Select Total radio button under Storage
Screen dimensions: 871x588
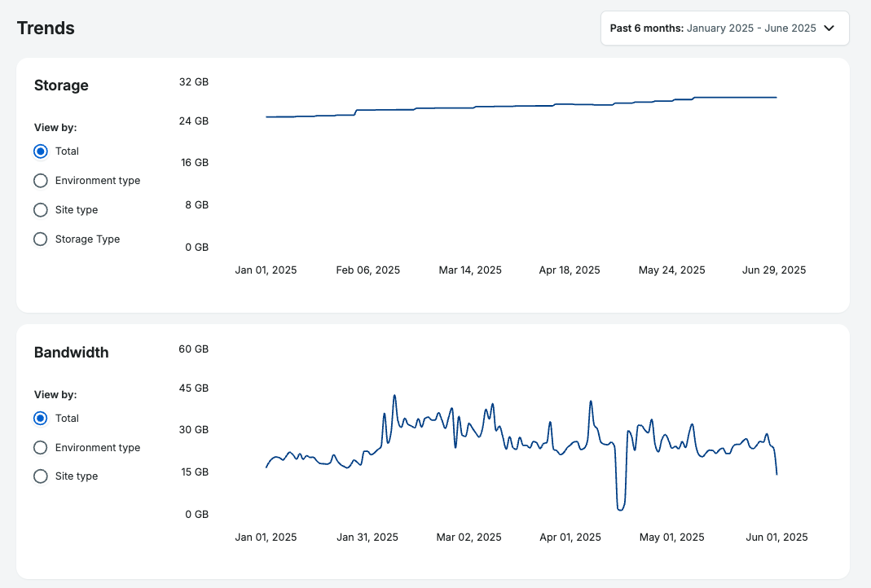[41, 151]
